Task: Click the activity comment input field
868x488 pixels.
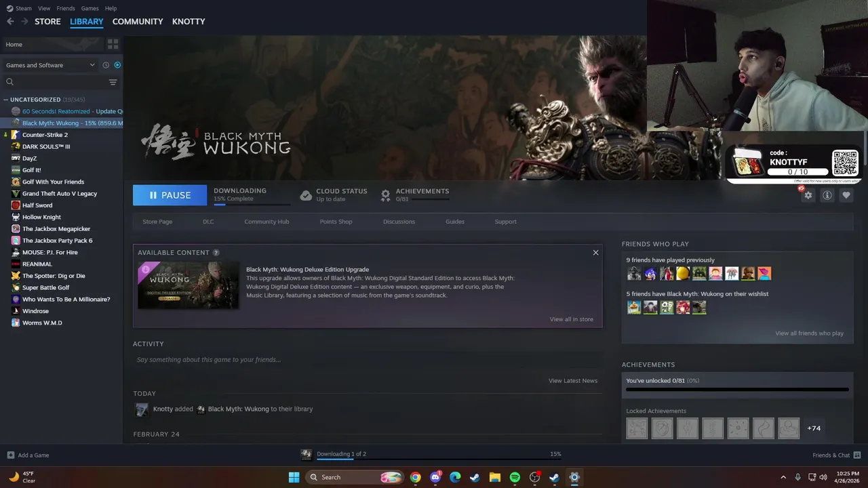Action: coord(368,360)
